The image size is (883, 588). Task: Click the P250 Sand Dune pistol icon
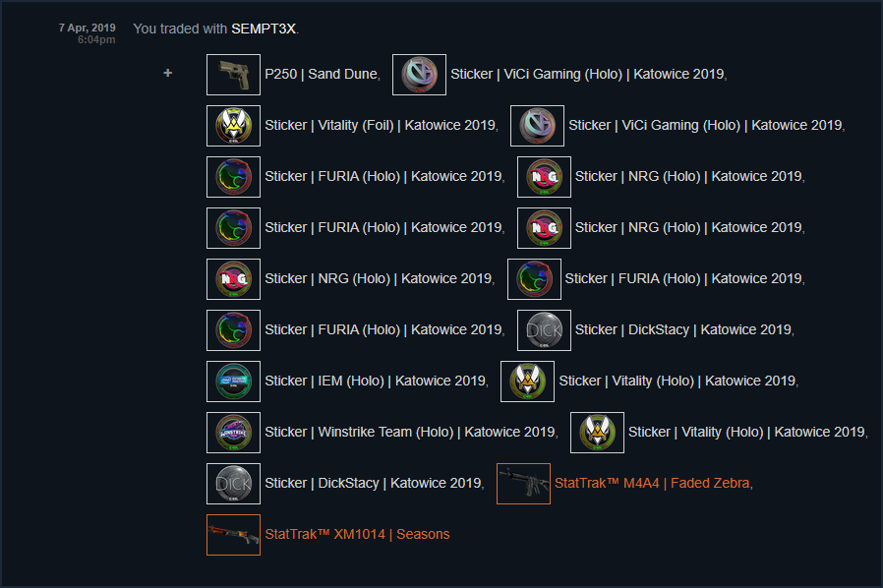233,75
